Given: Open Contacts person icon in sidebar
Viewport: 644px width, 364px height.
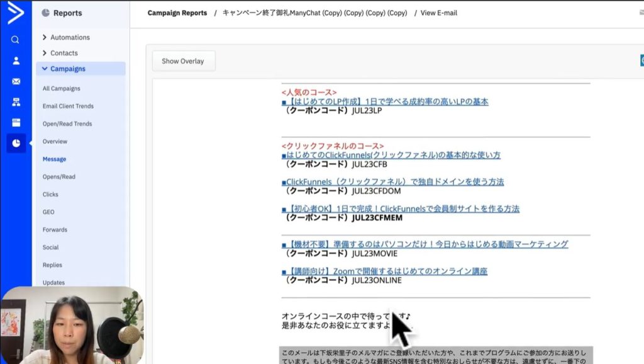Looking at the screenshot, I should click(x=16, y=61).
